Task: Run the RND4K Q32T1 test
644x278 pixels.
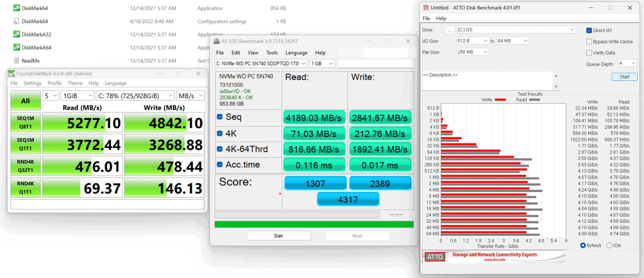Action: 25,166
